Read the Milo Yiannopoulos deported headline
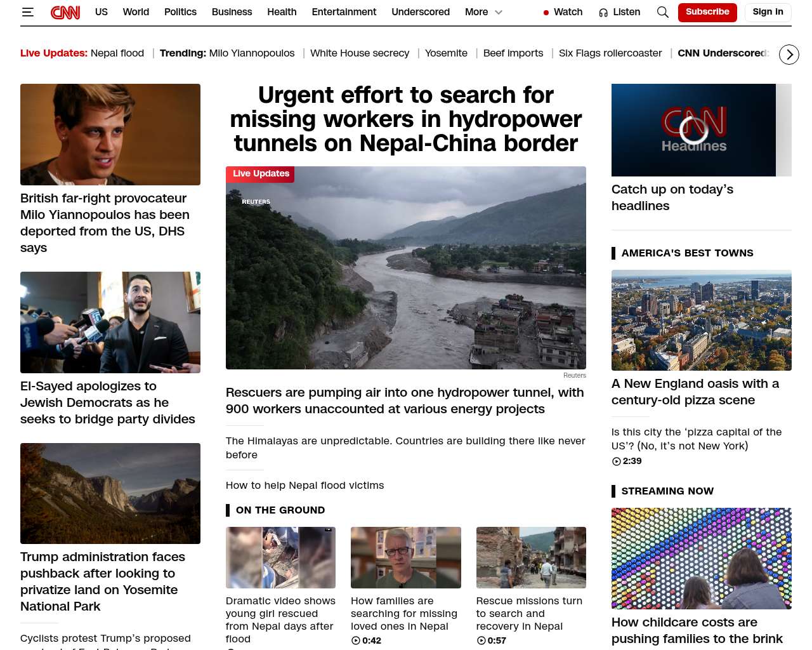Viewport: 812px width, 650px height. (x=105, y=223)
